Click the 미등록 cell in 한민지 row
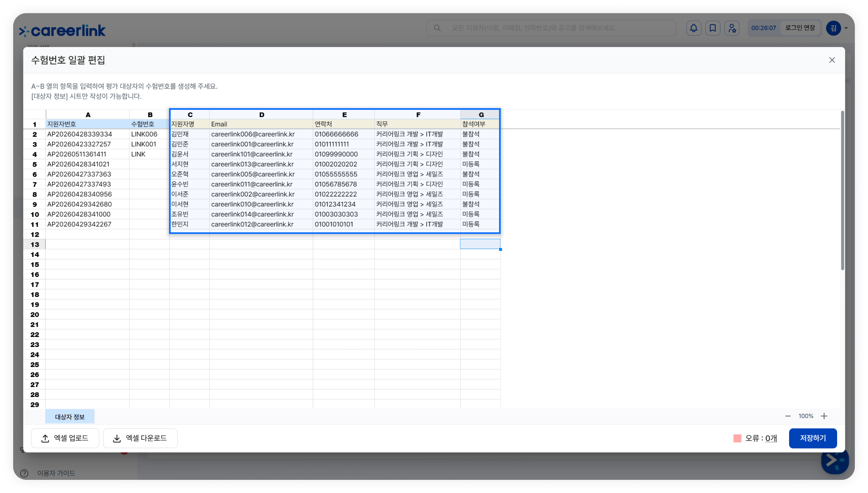Viewport: 868px width, 493px height. click(x=481, y=224)
